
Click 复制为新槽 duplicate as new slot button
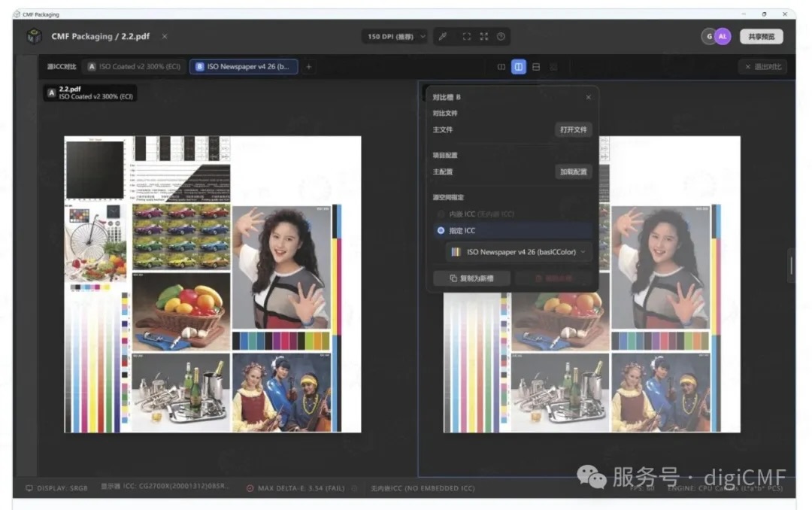(471, 278)
